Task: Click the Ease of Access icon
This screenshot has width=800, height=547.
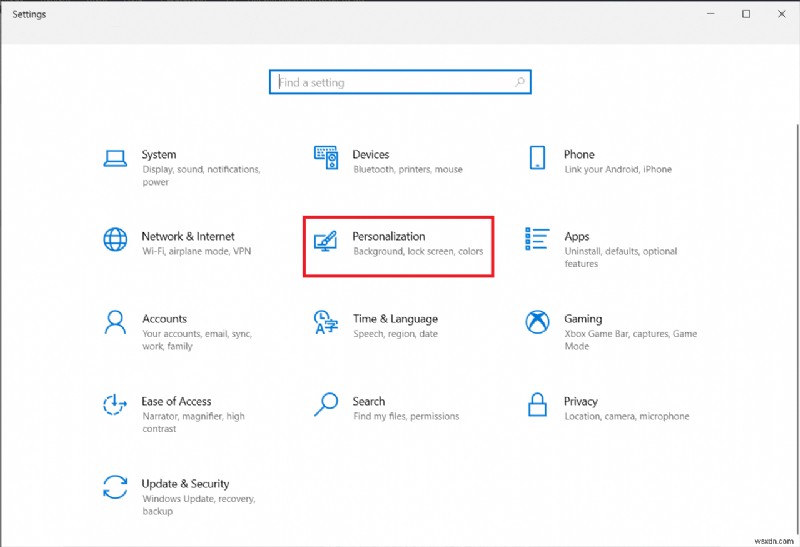Action: coord(115,404)
